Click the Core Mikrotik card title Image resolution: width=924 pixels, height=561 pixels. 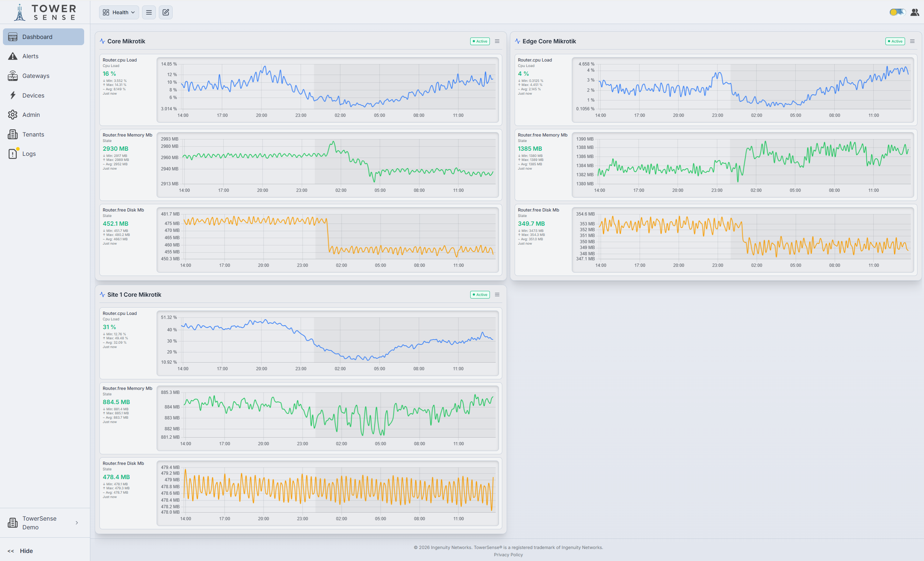click(126, 41)
